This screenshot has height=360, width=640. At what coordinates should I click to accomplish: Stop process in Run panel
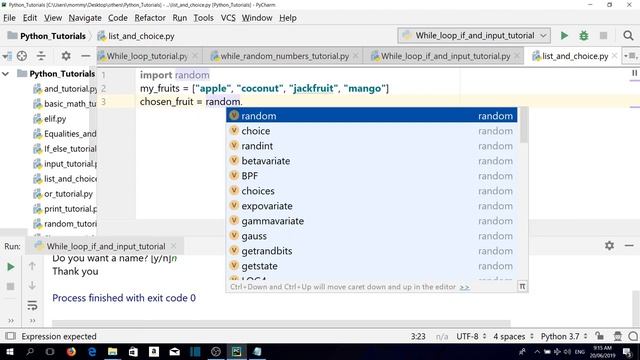pos(11,286)
